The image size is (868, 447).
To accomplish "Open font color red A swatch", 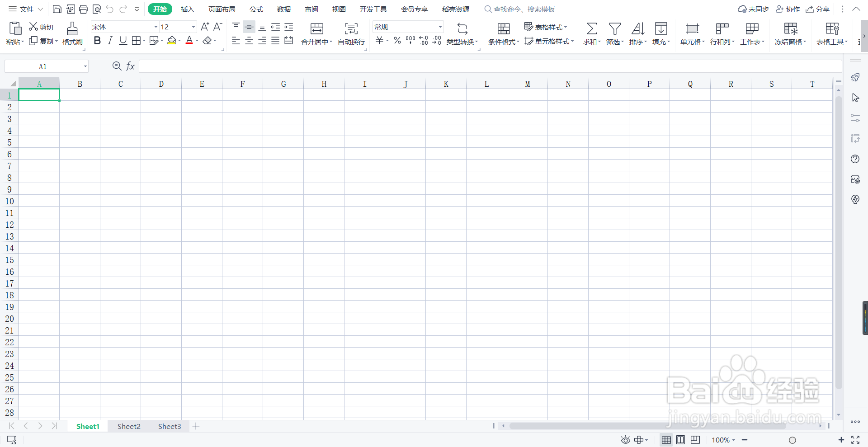I will tap(189, 41).
